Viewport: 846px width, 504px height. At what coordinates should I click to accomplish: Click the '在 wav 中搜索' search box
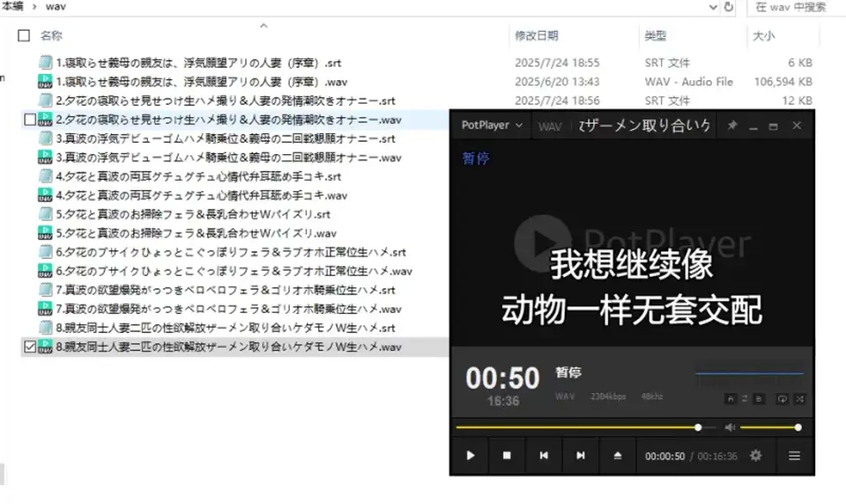tap(797, 7)
